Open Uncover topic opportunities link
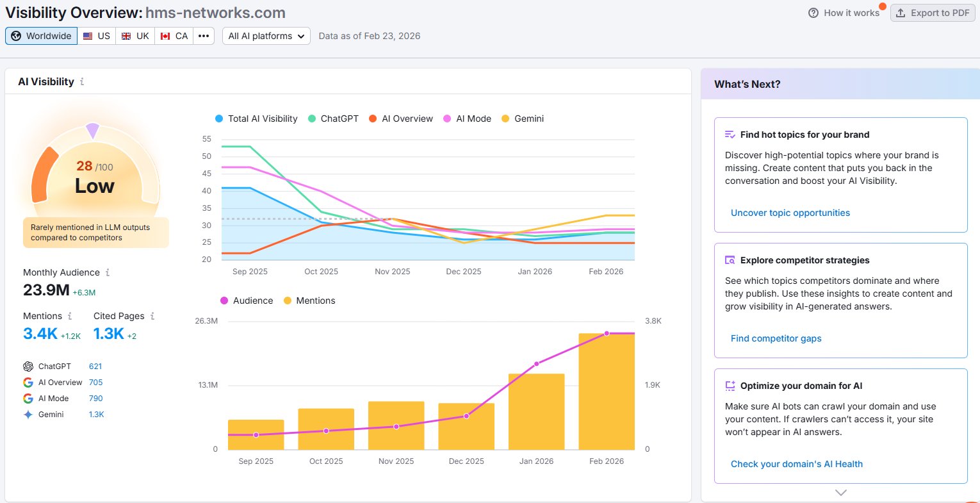Viewport: 980px width, 503px height. 790,213
